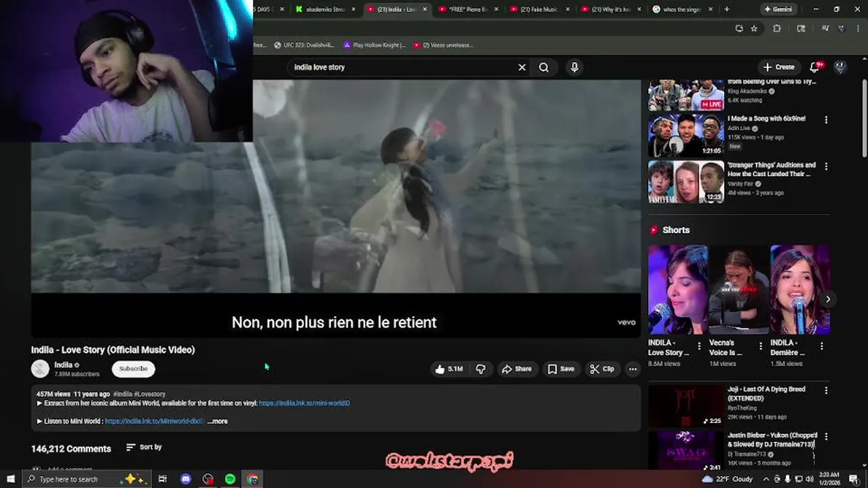Open Windows Start menu
The height and width of the screenshot is (488, 868).
(11, 479)
